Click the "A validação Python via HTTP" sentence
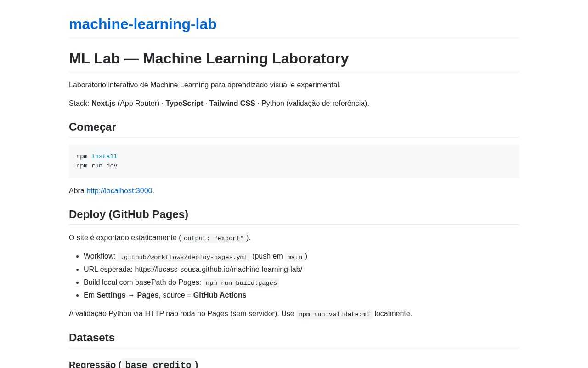The width and height of the screenshot is (588, 368). (240, 314)
